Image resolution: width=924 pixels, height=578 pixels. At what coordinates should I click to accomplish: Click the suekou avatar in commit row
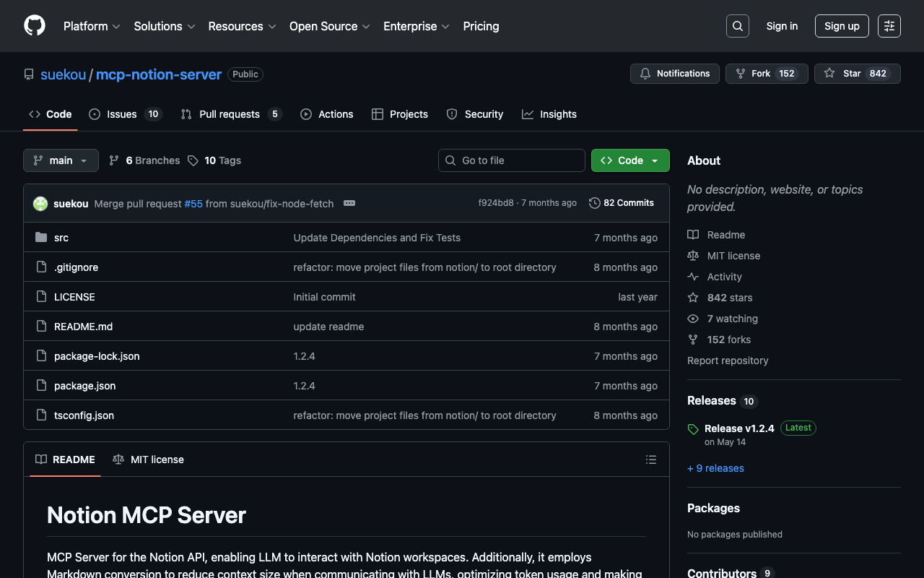(40, 204)
